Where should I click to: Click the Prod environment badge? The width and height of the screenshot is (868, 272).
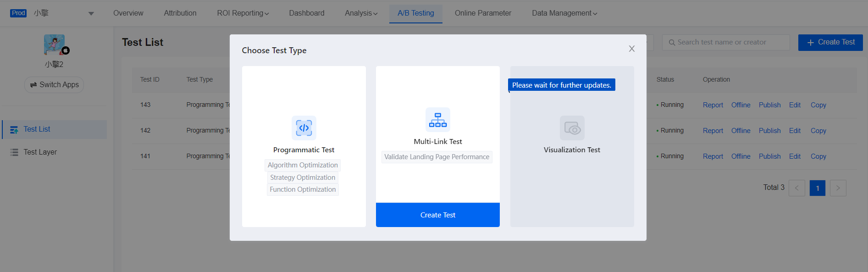pos(18,13)
